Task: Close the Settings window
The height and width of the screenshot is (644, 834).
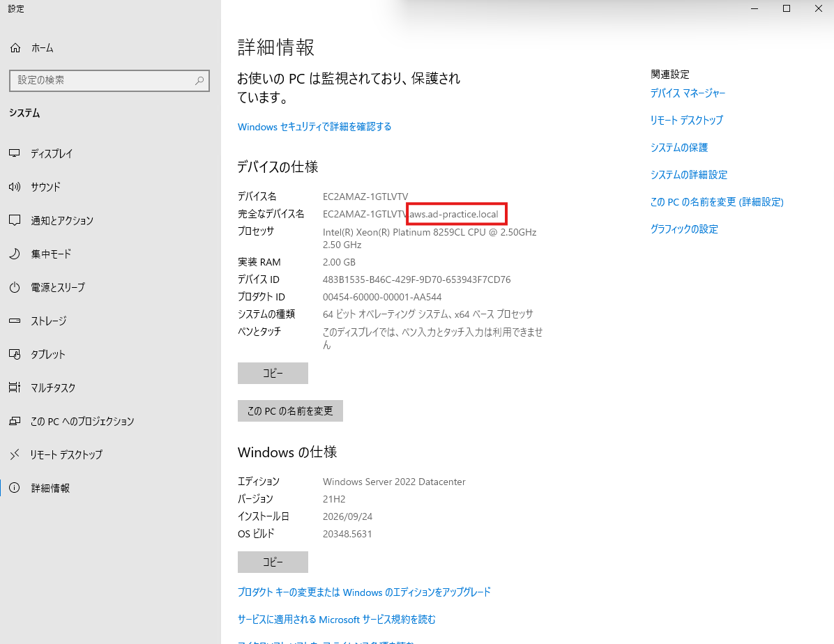Action: click(x=818, y=8)
